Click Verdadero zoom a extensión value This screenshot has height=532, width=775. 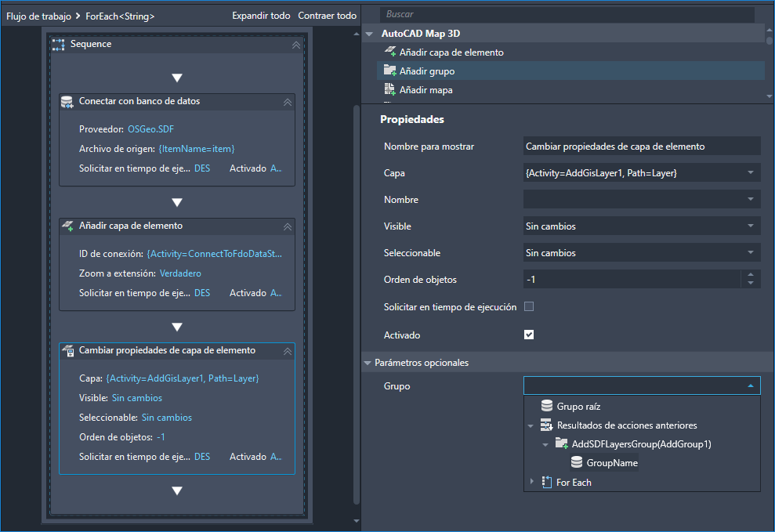tap(180, 273)
